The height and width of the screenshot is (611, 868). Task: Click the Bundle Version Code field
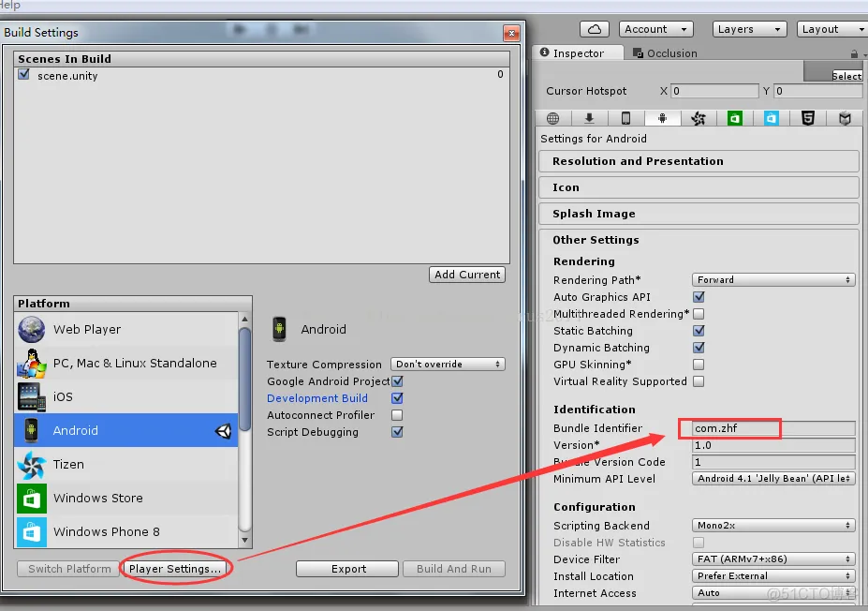click(773, 461)
